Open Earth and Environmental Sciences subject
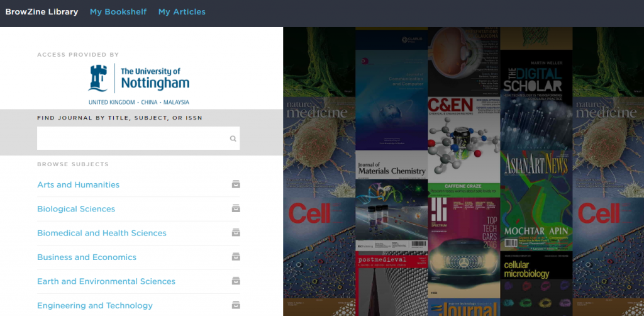 coord(106,281)
